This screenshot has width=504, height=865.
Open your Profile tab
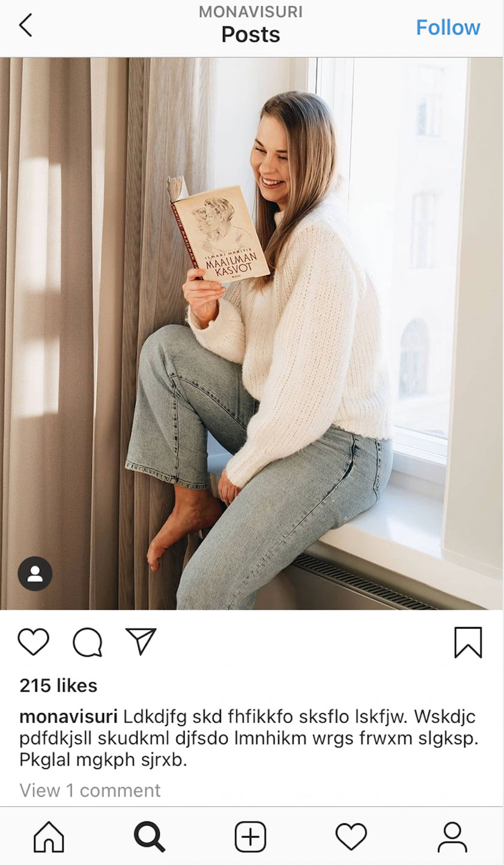click(x=452, y=837)
